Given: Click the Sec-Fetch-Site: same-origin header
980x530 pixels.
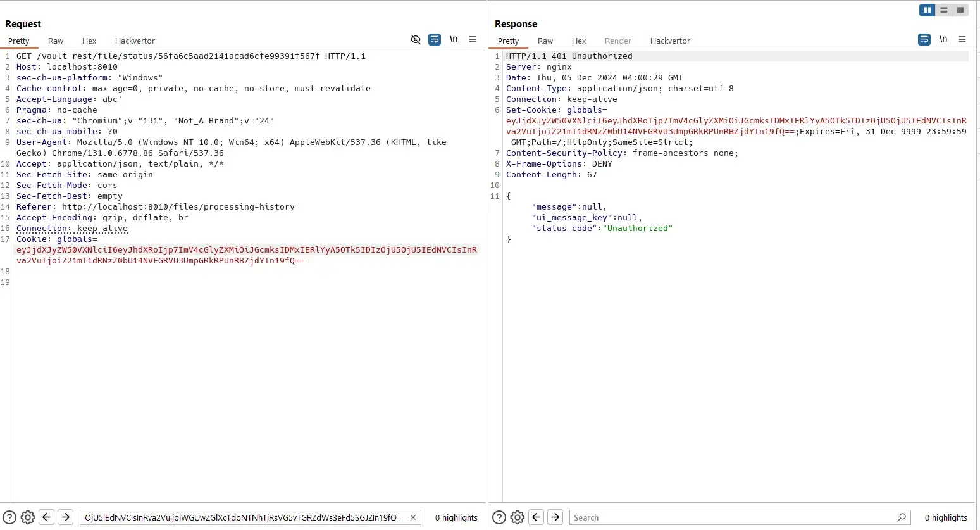Looking at the screenshot, I should tap(85, 174).
